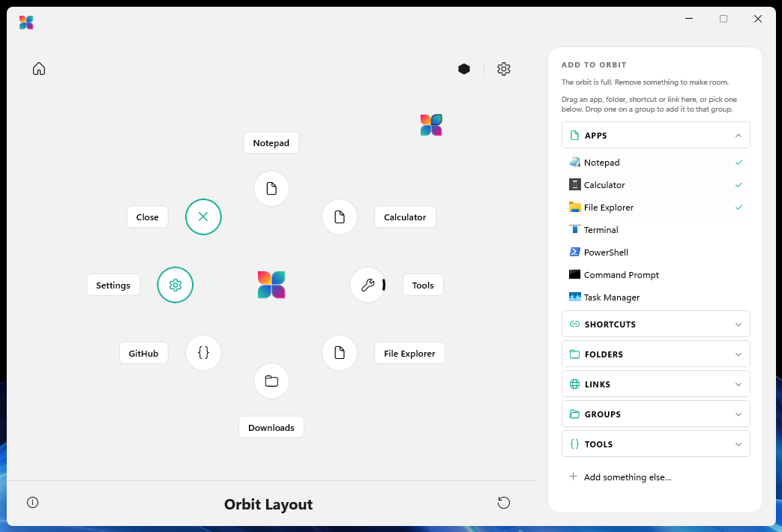This screenshot has height=532, width=782.
Task: Uncheck the Notepad checkmark in Apps
Action: [x=739, y=163]
